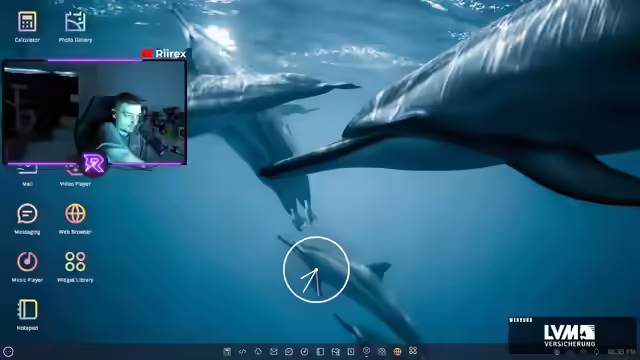Open the mail envelope taskbar icon
Image resolution: width=640 pixels, height=360 pixels.
[273, 351]
